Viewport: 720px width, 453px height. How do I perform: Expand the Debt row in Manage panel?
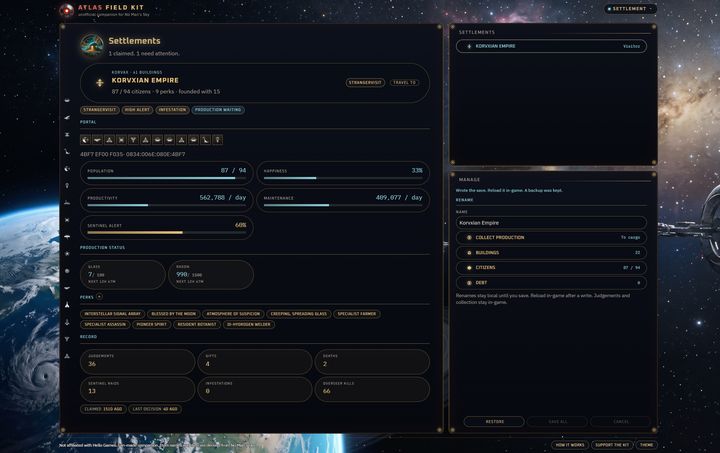tap(551, 283)
